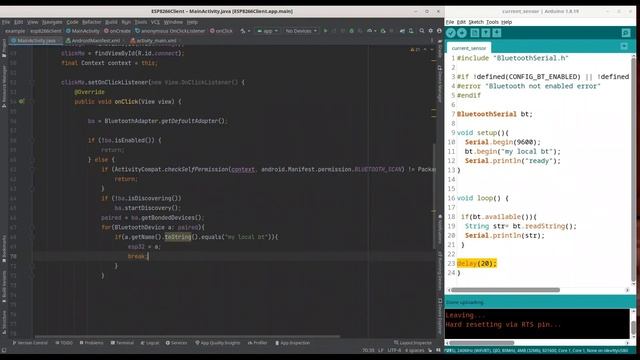Screen dimensions: 640x360
Task: Open the No Devices selector dropdown
Action: 301,31
